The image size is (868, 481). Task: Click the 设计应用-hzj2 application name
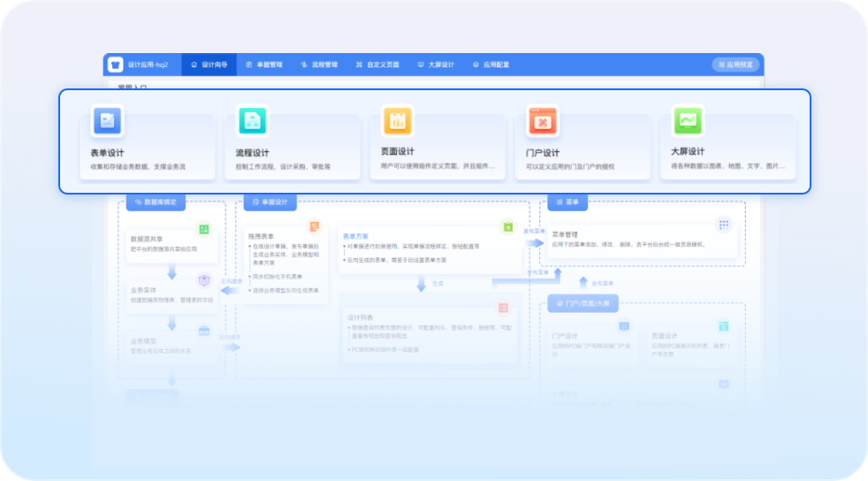tap(148, 65)
